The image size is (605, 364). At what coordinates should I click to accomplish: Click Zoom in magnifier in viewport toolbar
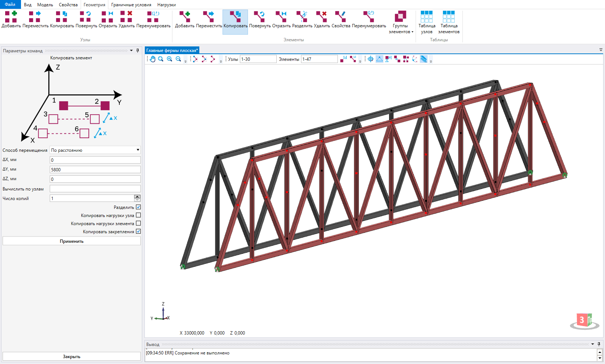[169, 59]
